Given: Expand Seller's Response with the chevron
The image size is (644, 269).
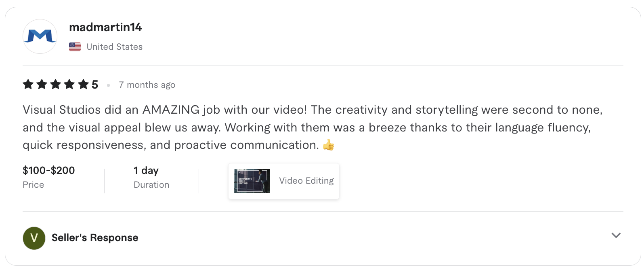Looking at the screenshot, I should 616,235.
